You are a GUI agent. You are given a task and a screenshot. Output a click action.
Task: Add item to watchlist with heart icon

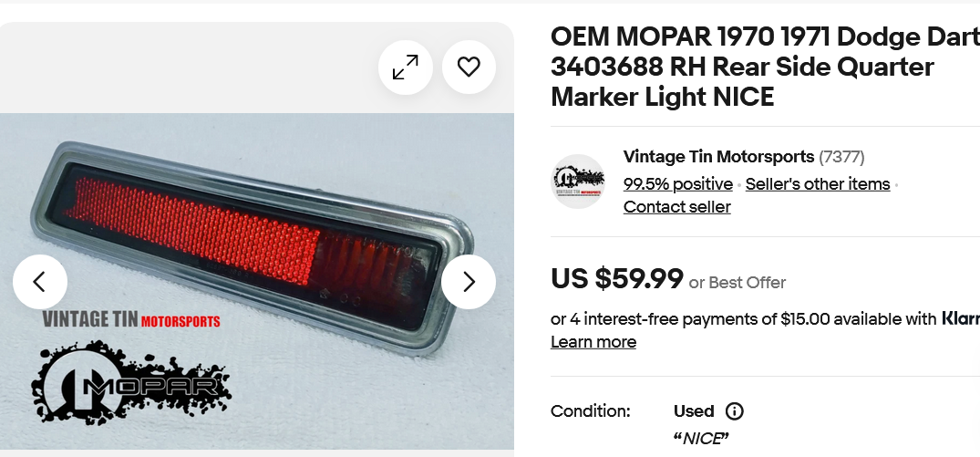tap(469, 67)
